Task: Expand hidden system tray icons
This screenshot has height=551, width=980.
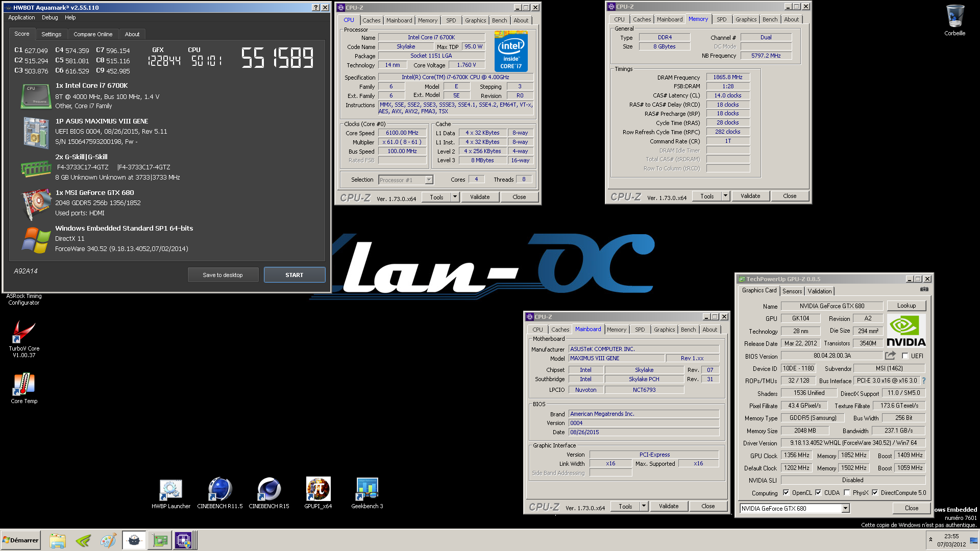Action: tap(930, 539)
